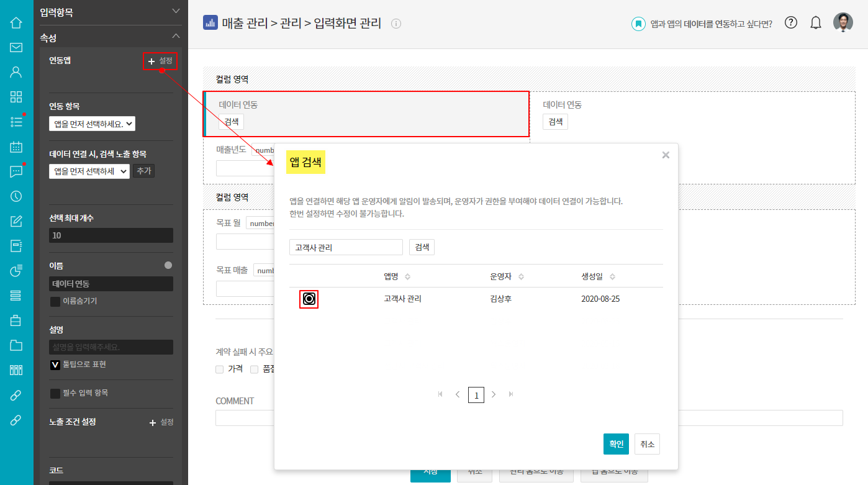Open the chat message icon in sidebar
The image size is (868, 485).
coord(16,172)
